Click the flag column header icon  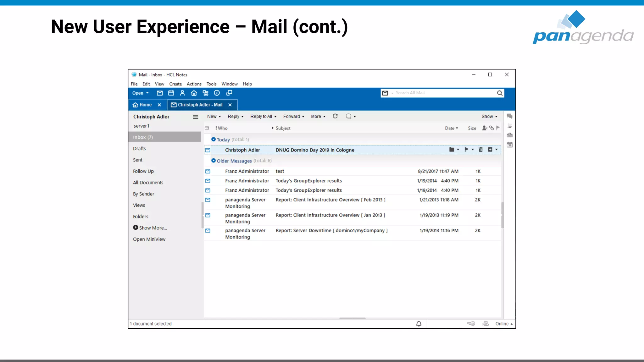[x=498, y=128]
